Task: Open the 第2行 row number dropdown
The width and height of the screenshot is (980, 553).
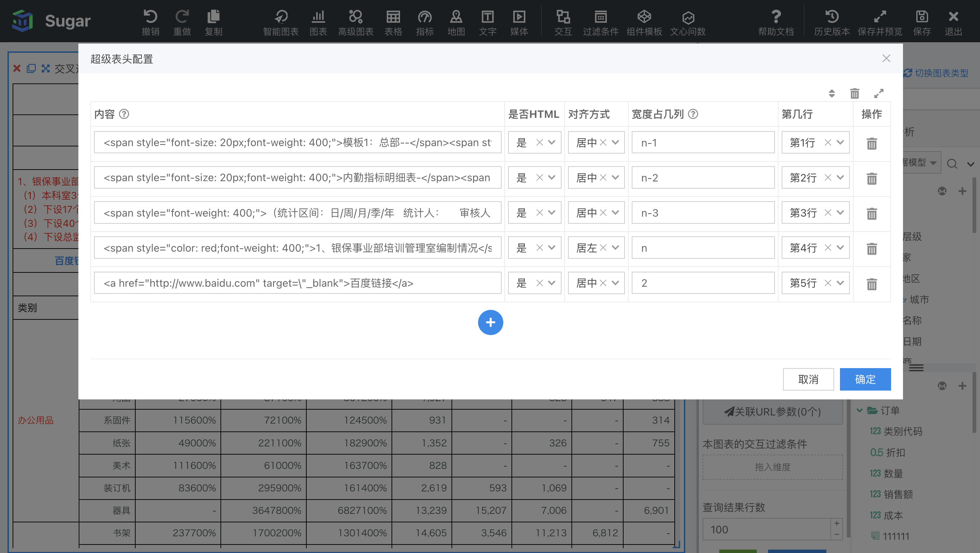Action: [840, 177]
